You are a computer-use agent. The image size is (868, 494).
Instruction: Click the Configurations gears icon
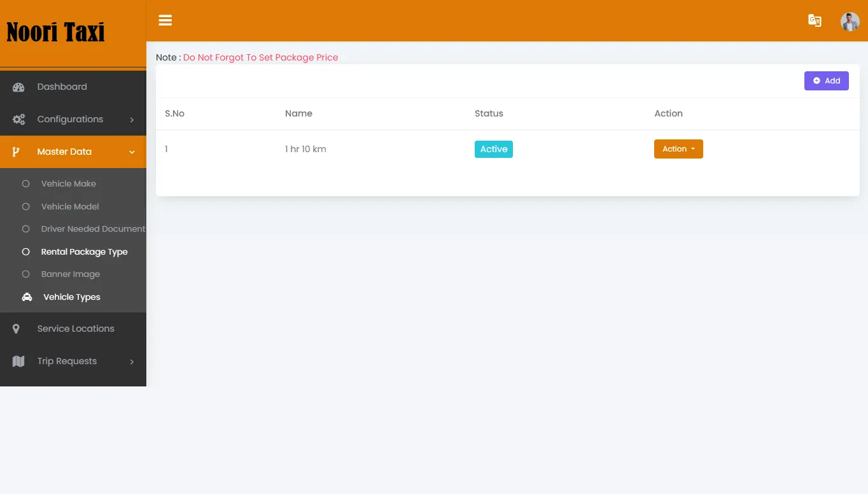(18, 119)
